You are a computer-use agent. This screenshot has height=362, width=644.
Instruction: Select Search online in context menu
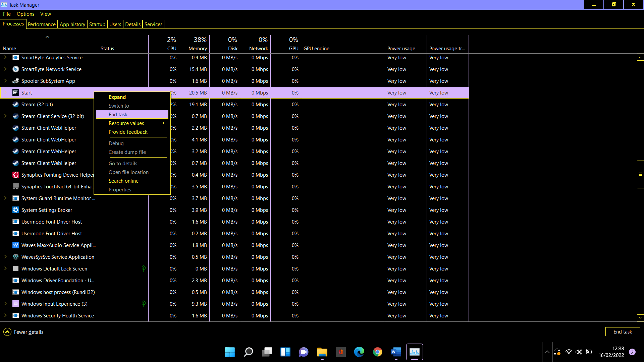132,181
